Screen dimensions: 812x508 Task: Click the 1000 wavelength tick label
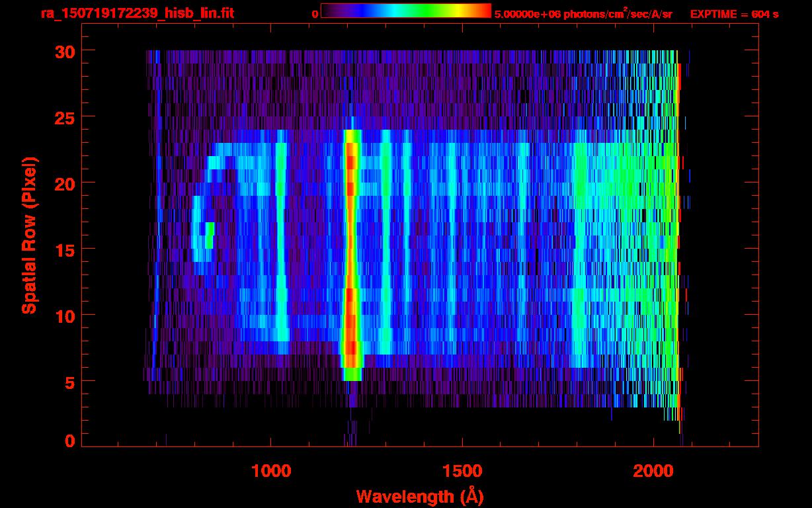[271, 471]
